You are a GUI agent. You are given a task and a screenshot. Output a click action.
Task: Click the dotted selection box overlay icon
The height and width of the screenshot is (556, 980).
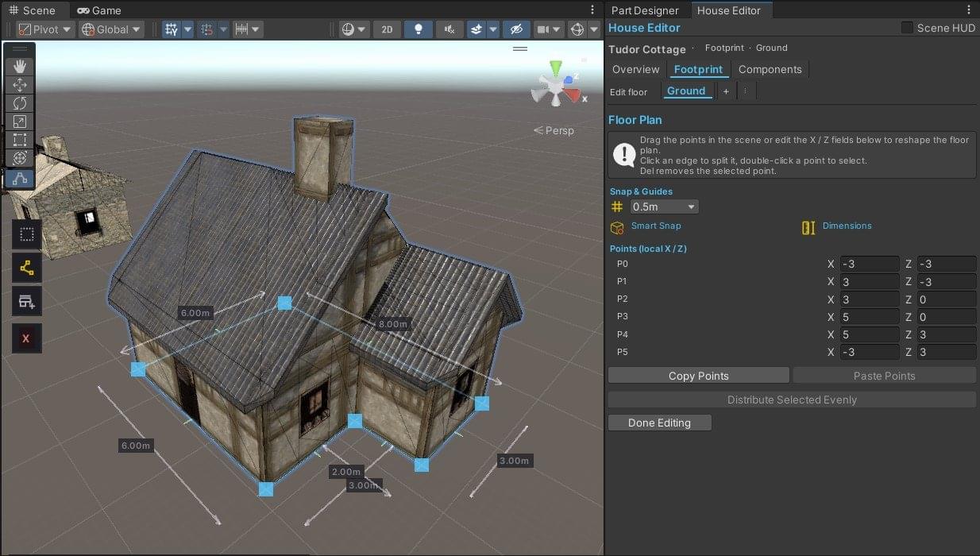[27, 234]
